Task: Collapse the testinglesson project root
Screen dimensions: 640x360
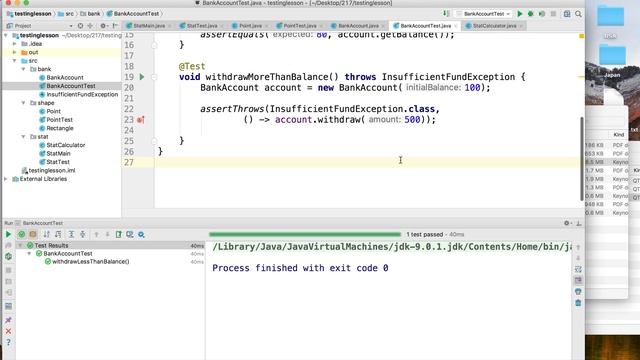Action: [x=6, y=36]
